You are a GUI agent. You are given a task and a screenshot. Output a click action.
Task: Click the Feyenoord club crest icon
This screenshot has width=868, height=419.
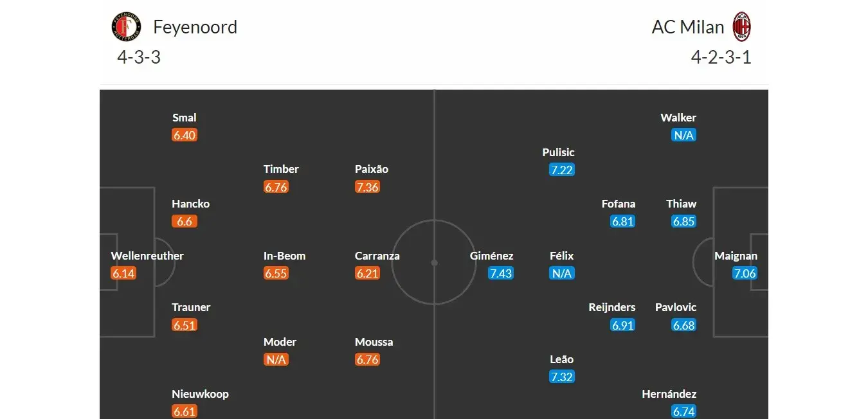[x=125, y=27]
